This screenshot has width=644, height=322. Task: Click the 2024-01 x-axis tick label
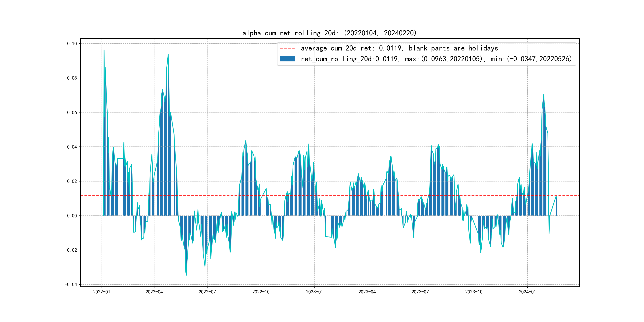(x=527, y=292)
